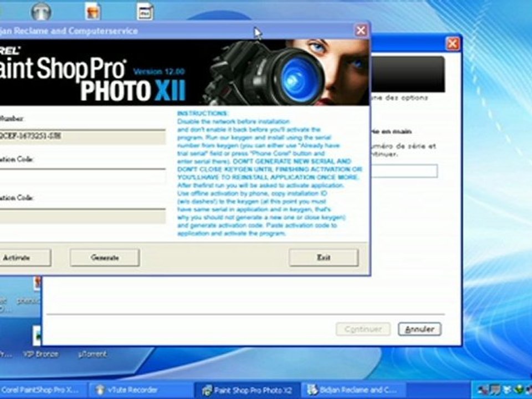The width and height of the screenshot is (532, 399).
Task: Select the VIP Bronze desktop shortcut label
Action: click(40, 354)
